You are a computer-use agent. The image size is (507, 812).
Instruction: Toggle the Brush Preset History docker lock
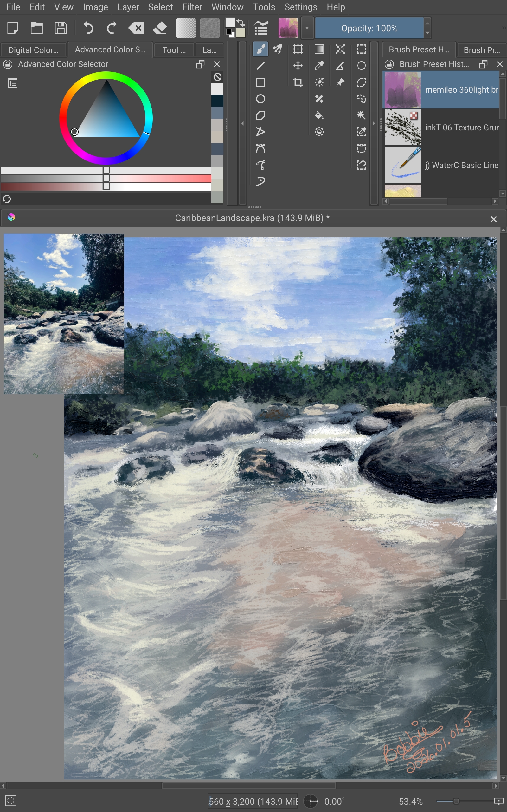click(x=389, y=64)
